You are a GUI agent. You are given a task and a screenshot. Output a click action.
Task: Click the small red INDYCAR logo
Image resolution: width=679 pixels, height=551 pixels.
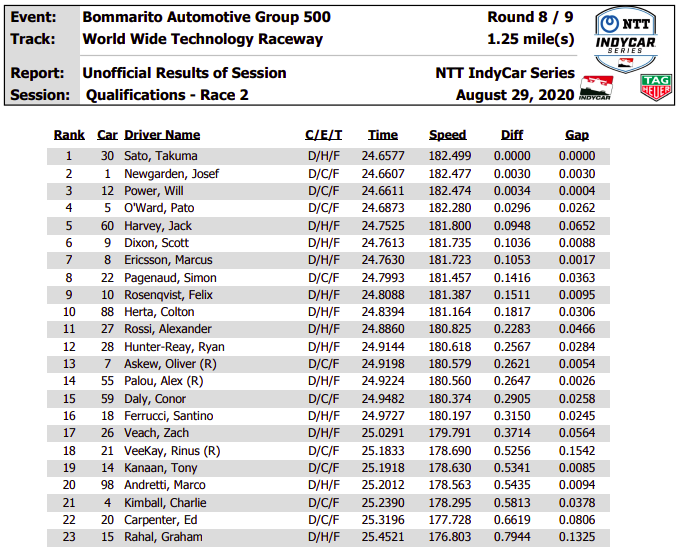[596, 88]
